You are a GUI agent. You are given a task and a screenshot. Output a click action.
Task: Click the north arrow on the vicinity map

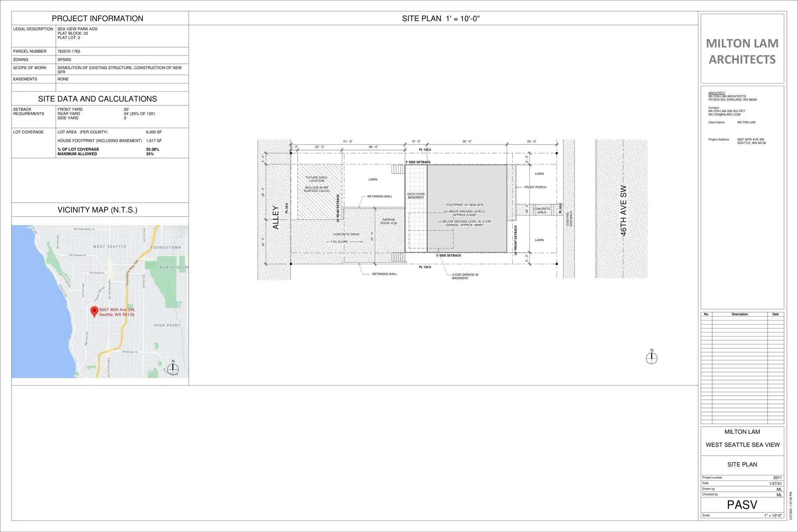[173, 368]
